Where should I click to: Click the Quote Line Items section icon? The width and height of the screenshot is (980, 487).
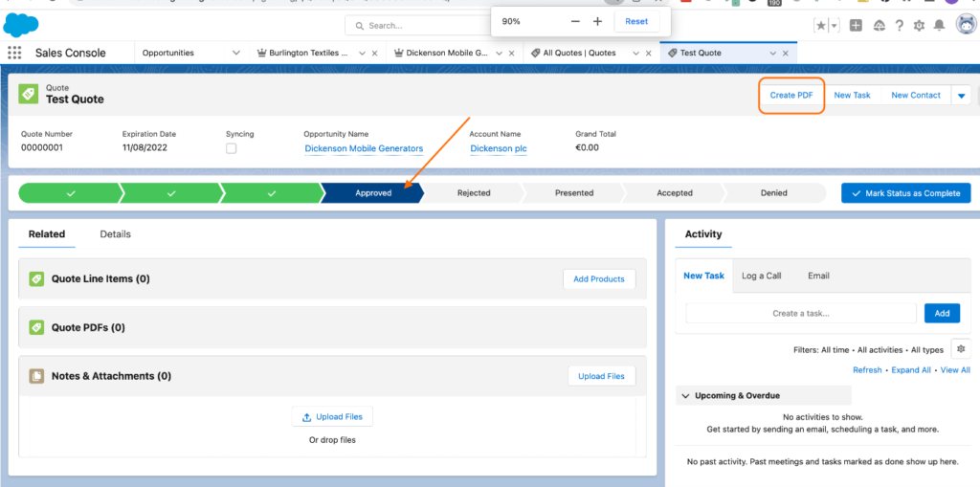pyautogui.click(x=36, y=278)
